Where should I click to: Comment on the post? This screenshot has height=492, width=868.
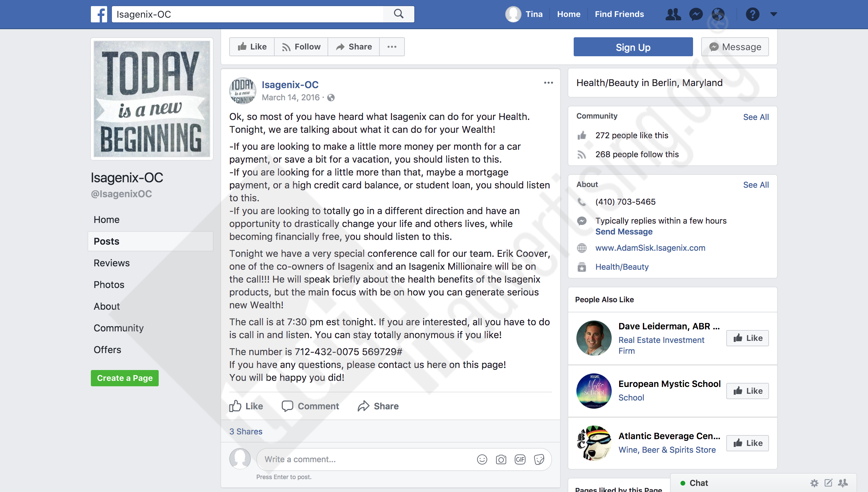pyautogui.click(x=310, y=406)
